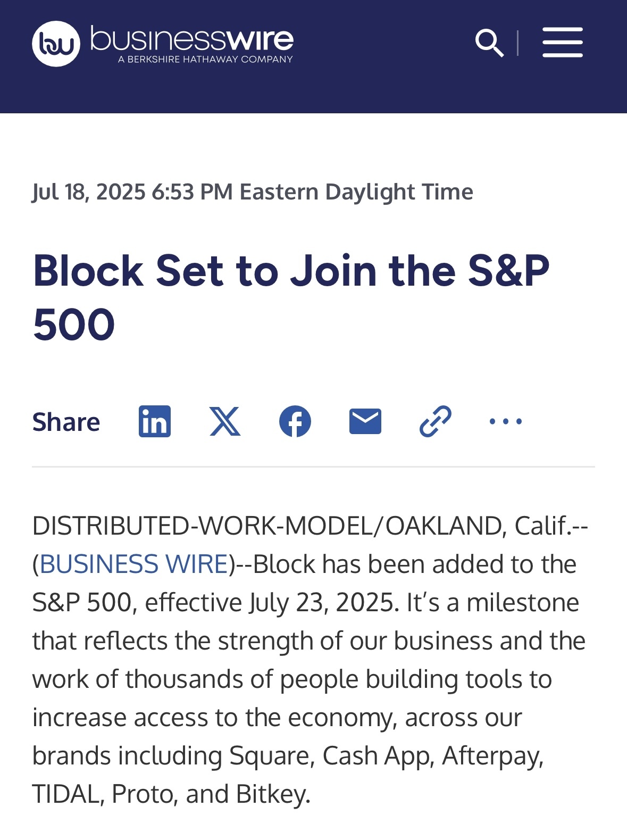The image size is (627, 840).
Task: Share this release on X
Action: [x=225, y=421]
